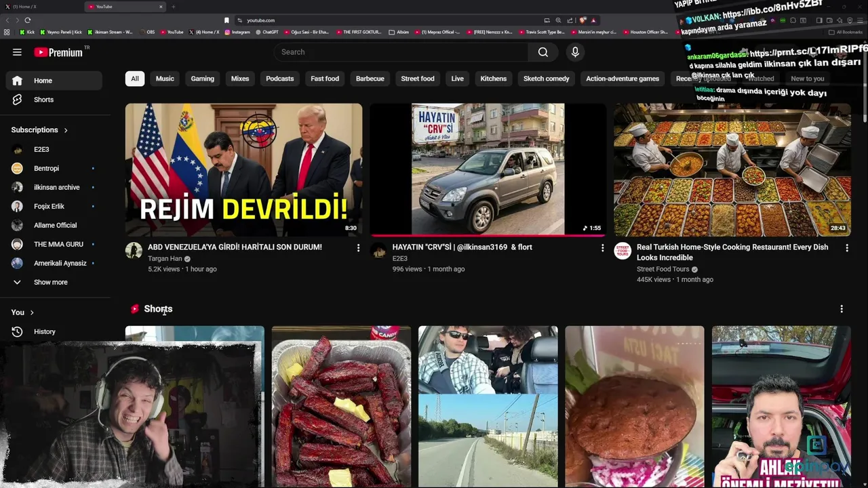Open the Bentropi channel subscription

coord(54,168)
